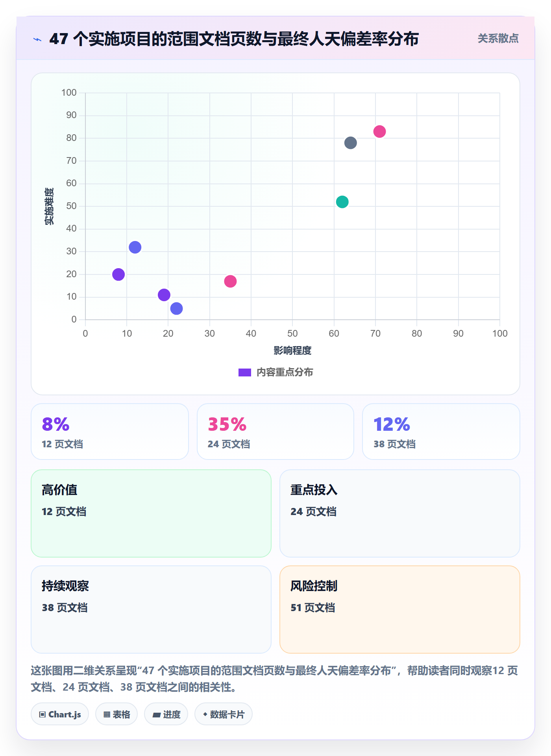Click the 影响程度 x-axis title
The height and width of the screenshot is (756, 551).
(x=292, y=350)
